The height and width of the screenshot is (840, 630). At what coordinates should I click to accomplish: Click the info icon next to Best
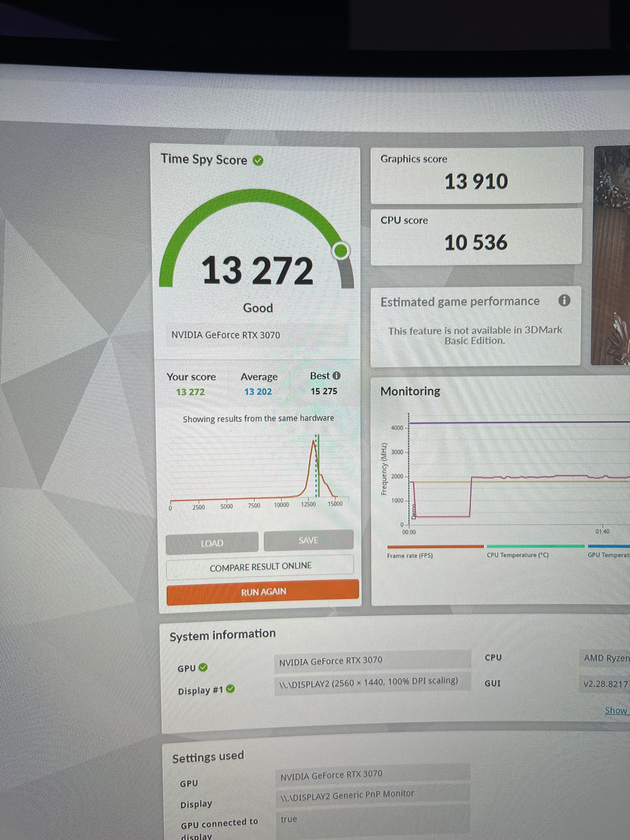coord(336,376)
